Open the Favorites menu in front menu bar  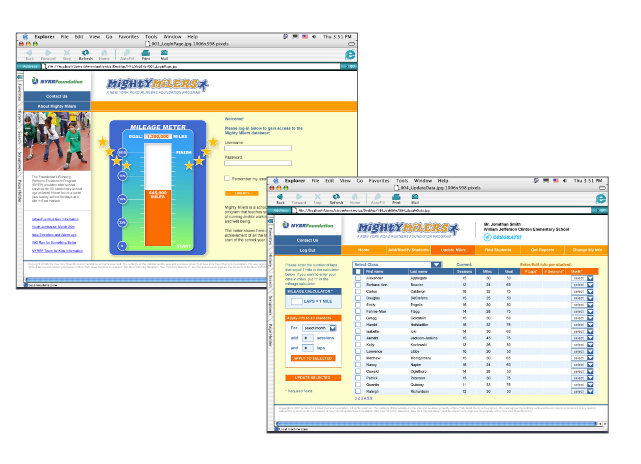click(380, 181)
